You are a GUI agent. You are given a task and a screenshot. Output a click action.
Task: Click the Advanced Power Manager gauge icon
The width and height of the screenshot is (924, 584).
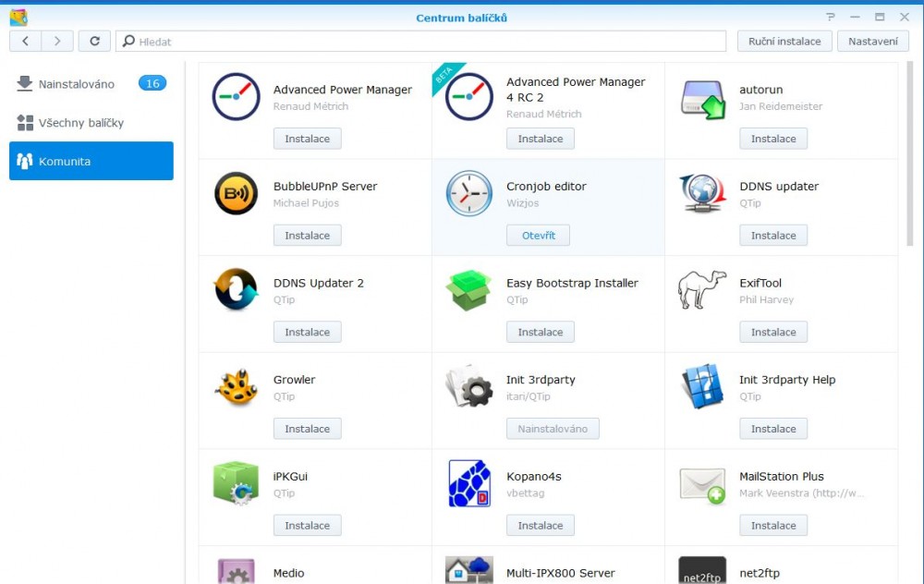click(236, 97)
